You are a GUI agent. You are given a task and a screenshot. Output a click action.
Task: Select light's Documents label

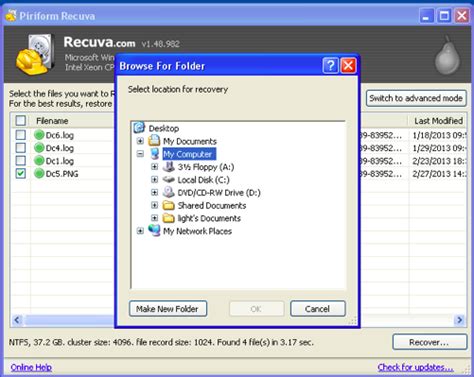[209, 218]
